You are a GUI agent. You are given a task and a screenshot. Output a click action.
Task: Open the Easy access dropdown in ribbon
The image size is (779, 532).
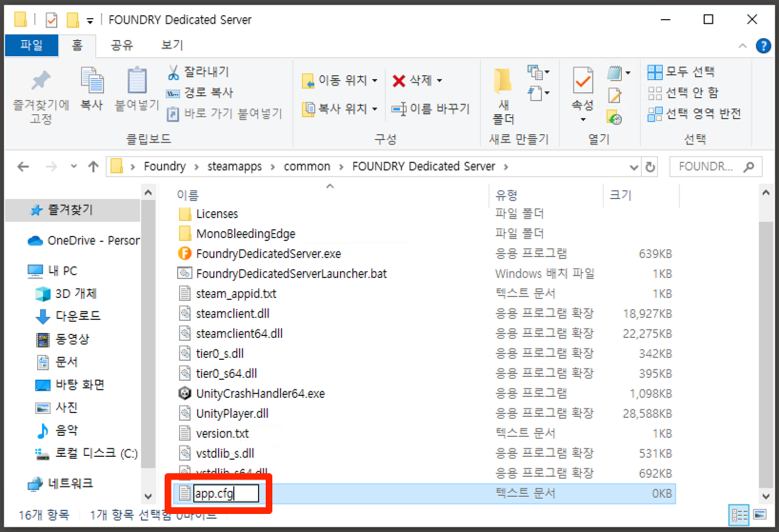coord(538,93)
